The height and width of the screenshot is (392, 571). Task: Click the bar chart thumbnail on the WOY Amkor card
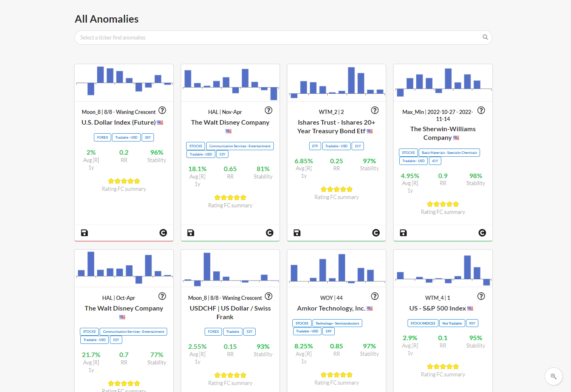point(336,268)
